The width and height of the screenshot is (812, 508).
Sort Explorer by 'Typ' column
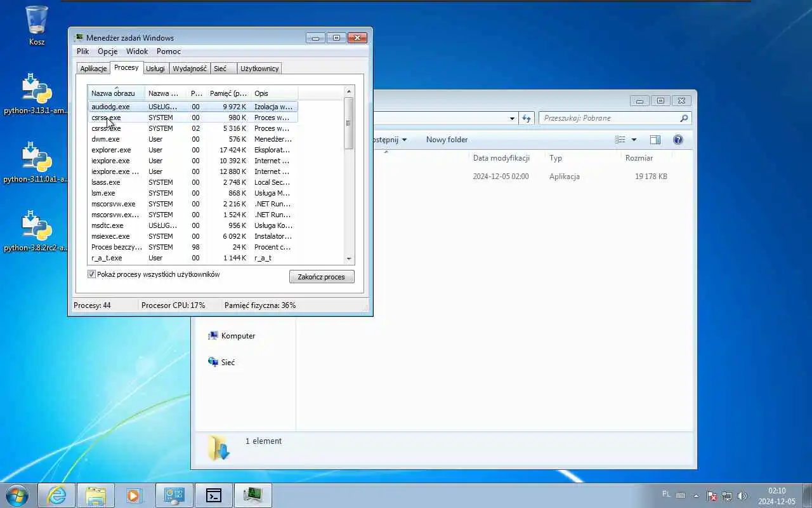[x=583, y=158]
